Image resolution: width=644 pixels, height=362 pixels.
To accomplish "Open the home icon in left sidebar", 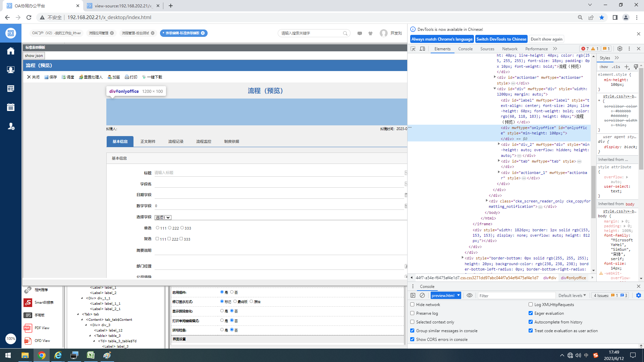I will (x=11, y=51).
